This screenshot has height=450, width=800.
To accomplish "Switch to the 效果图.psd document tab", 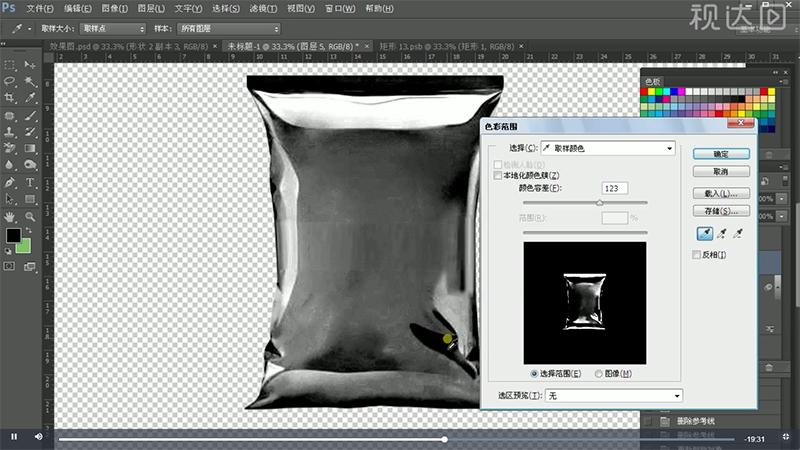I will click(129, 46).
